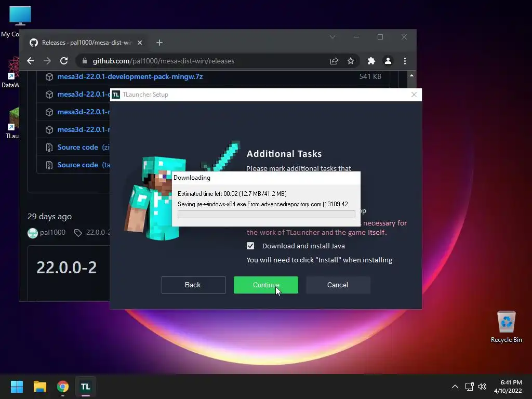Open Chrome's three-dot menu
Image resolution: width=532 pixels, height=399 pixels.
pos(405,61)
